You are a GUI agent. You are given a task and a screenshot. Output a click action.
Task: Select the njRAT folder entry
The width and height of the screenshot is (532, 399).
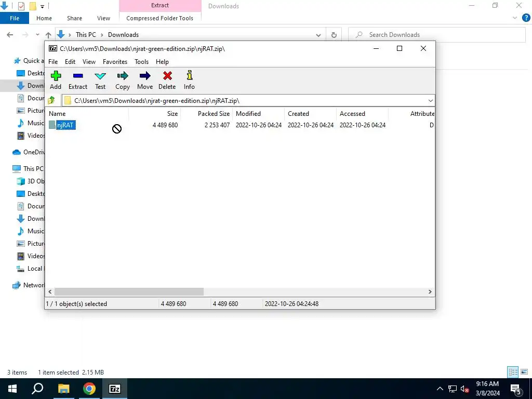[x=62, y=125]
